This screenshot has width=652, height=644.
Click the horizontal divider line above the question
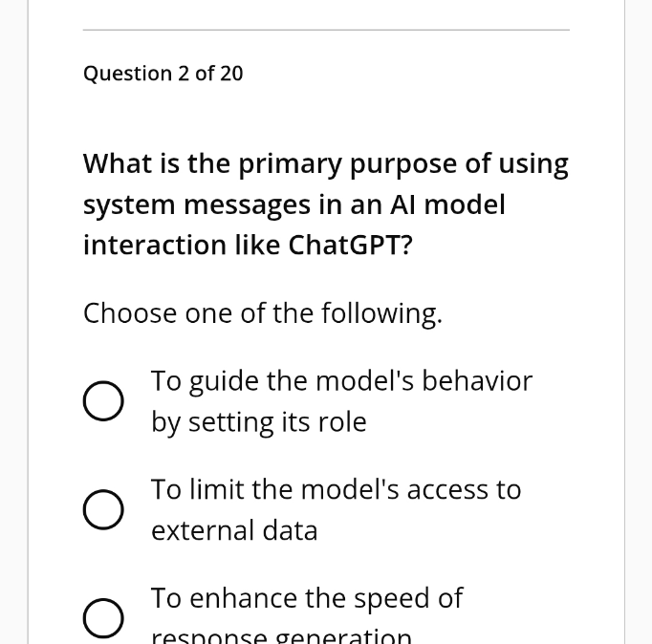[x=326, y=30]
